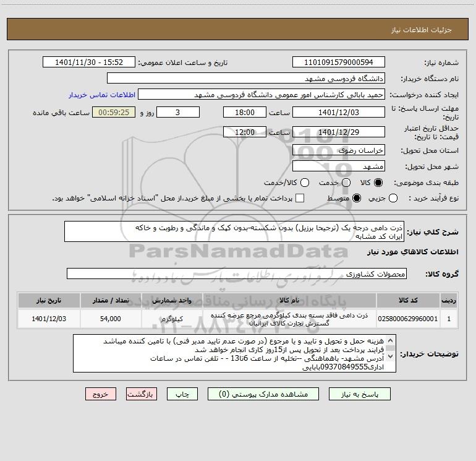Click the scroll up arrow in buyer notes

pos(391,340)
